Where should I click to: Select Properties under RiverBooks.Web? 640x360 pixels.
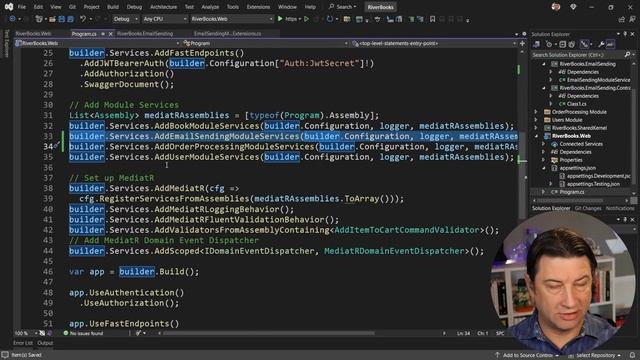[571, 160]
